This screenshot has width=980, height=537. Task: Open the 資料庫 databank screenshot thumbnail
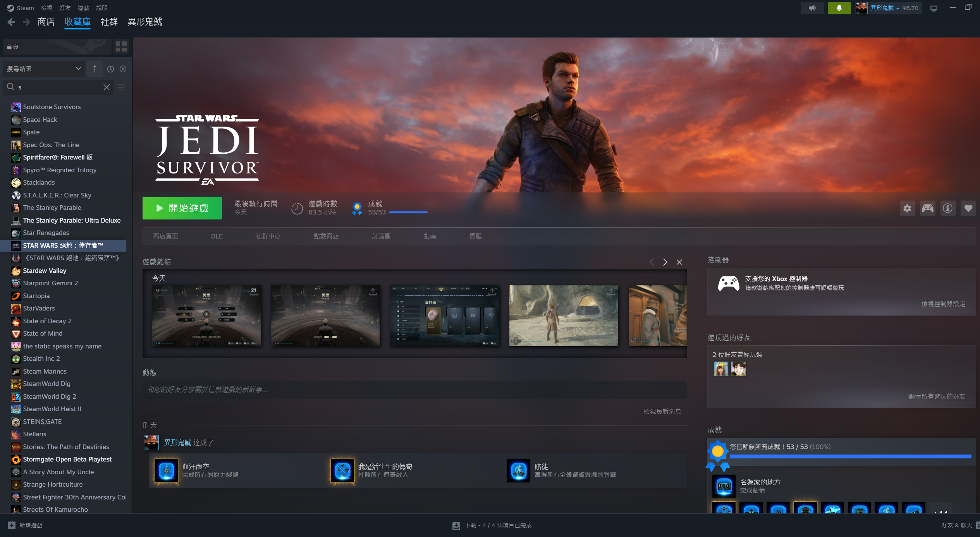click(444, 316)
